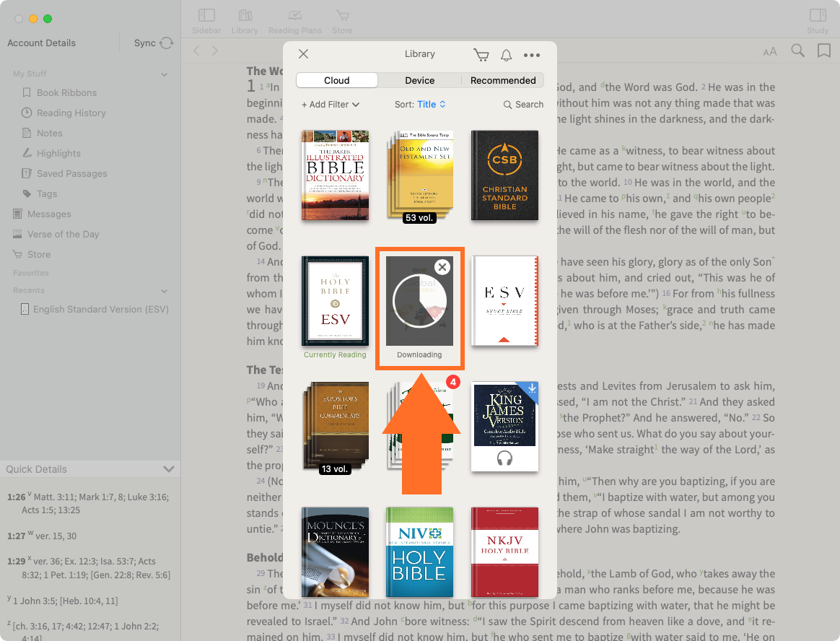Click the Library toolbar button
Image resolution: width=840 pixels, height=641 pixels.
click(x=245, y=22)
